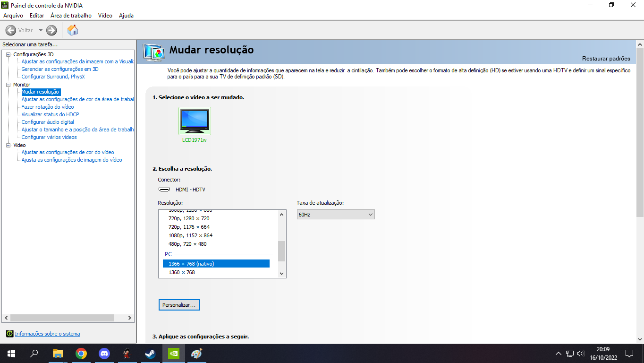Image resolution: width=644 pixels, height=363 pixels.
Task: Collapse the Monitor tree node
Action: [x=8, y=85]
